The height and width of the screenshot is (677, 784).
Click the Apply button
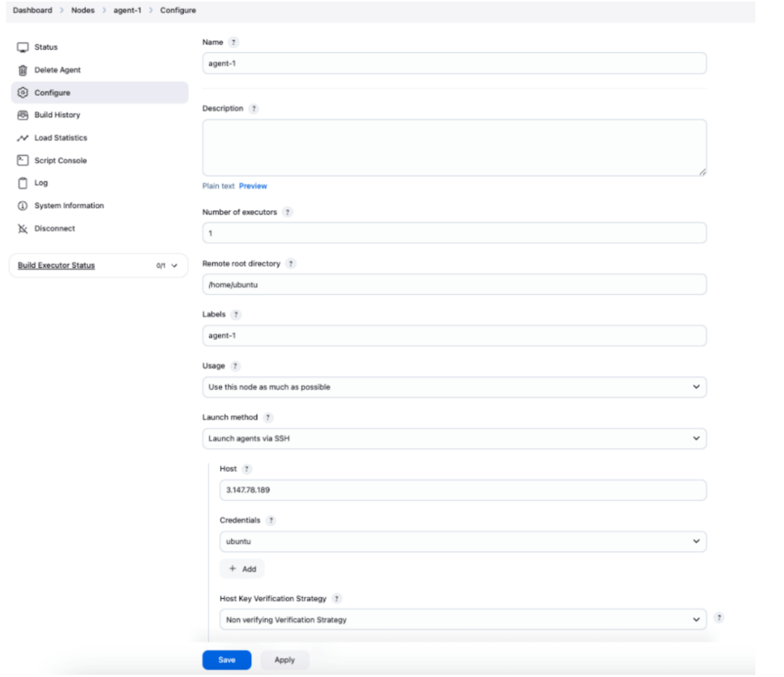285,660
